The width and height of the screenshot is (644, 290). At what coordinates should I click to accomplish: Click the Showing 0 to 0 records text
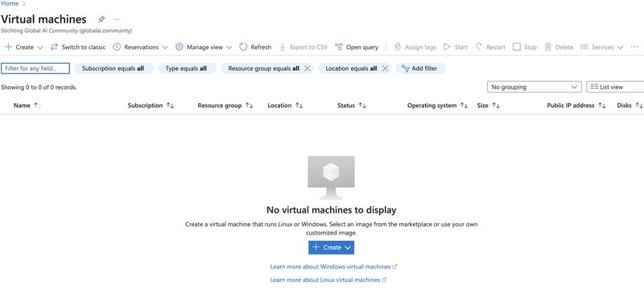click(39, 87)
